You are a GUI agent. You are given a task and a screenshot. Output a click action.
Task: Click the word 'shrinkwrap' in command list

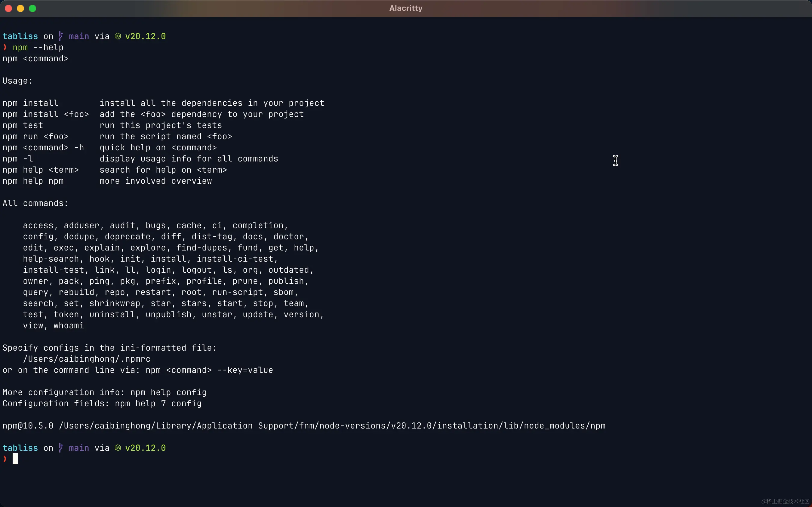click(x=115, y=303)
